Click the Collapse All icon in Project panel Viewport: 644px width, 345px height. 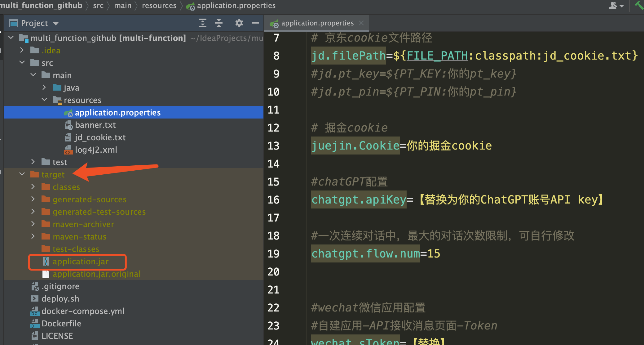pyautogui.click(x=219, y=23)
